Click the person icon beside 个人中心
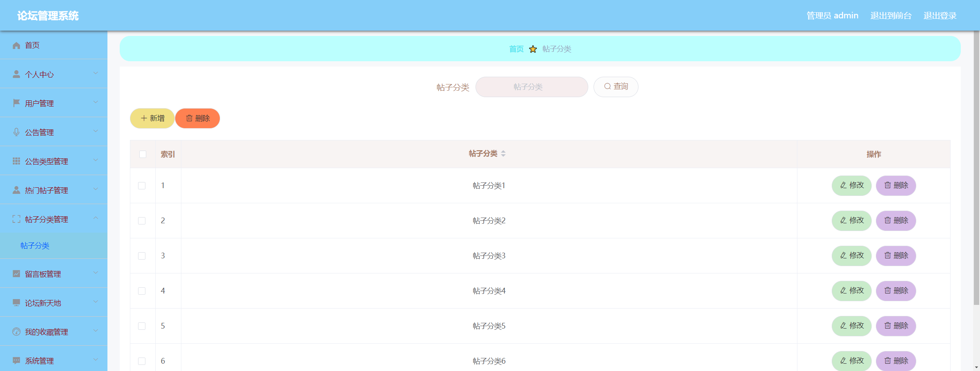This screenshot has width=980, height=371. coord(16,74)
